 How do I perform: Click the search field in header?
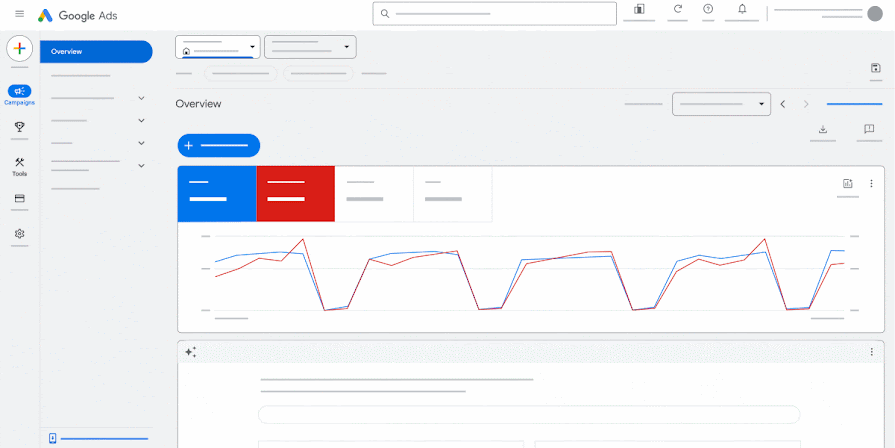(x=495, y=14)
